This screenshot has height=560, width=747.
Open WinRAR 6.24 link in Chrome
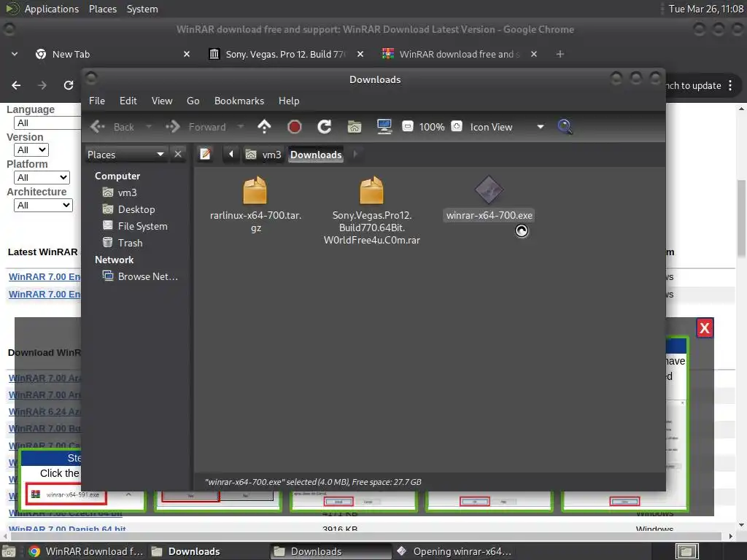pyautogui.click(x=44, y=411)
